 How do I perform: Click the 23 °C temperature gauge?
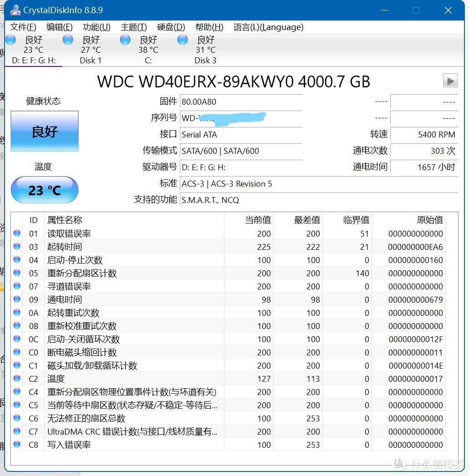44,190
